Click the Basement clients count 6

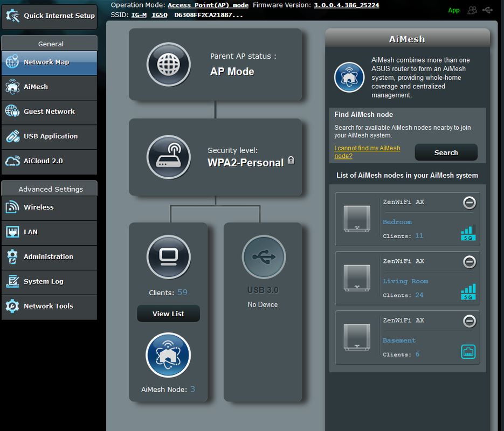point(417,354)
